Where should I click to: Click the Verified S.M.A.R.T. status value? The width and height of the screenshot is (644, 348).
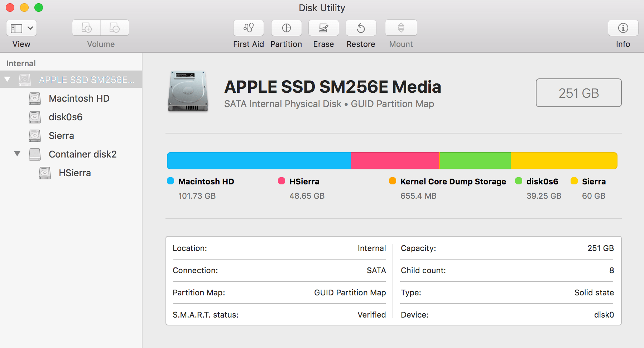click(372, 315)
